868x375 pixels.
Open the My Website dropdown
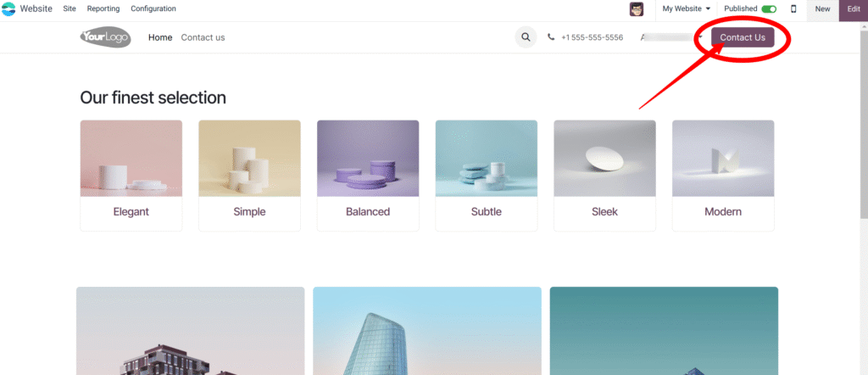click(x=686, y=8)
